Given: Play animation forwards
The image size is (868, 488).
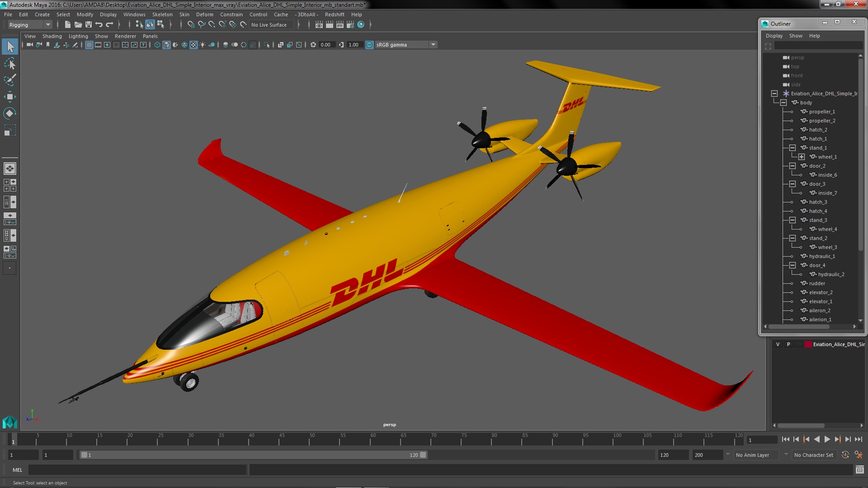Looking at the screenshot, I should (x=827, y=439).
